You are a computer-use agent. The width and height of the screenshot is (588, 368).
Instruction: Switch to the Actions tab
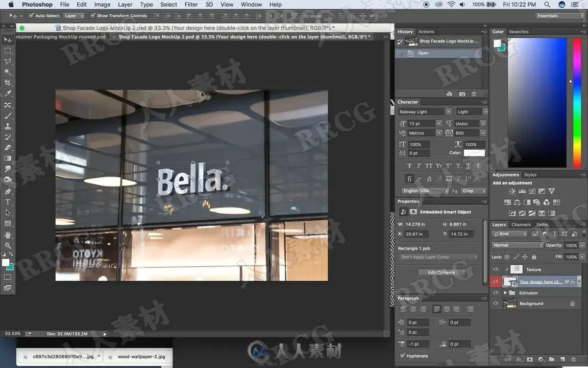click(426, 32)
